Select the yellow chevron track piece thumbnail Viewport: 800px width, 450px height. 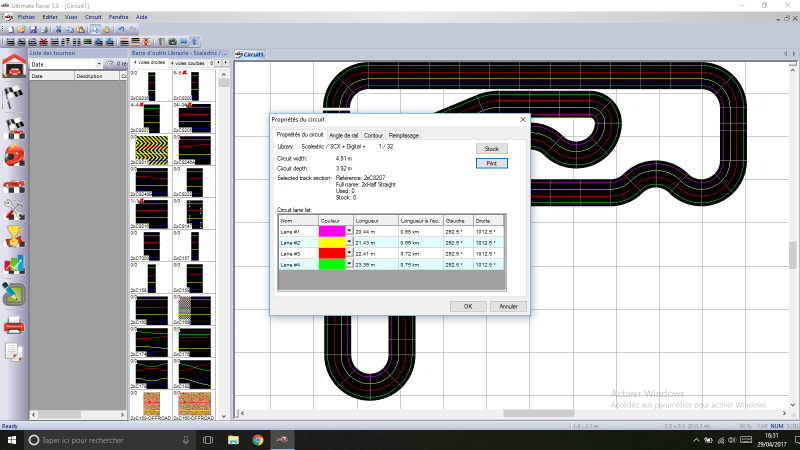[150, 148]
